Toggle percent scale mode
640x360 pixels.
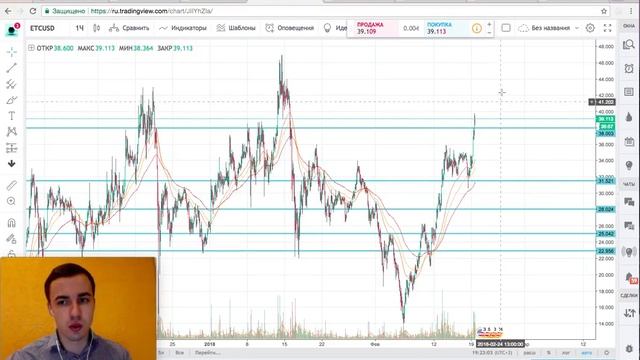pyautogui.click(x=549, y=353)
